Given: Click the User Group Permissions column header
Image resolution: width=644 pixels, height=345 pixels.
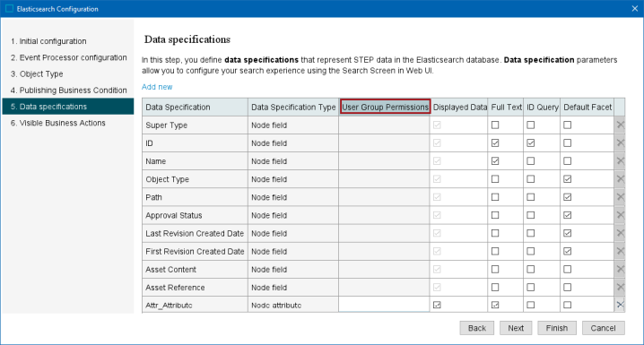Looking at the screenshot, I should pos(386,107).
